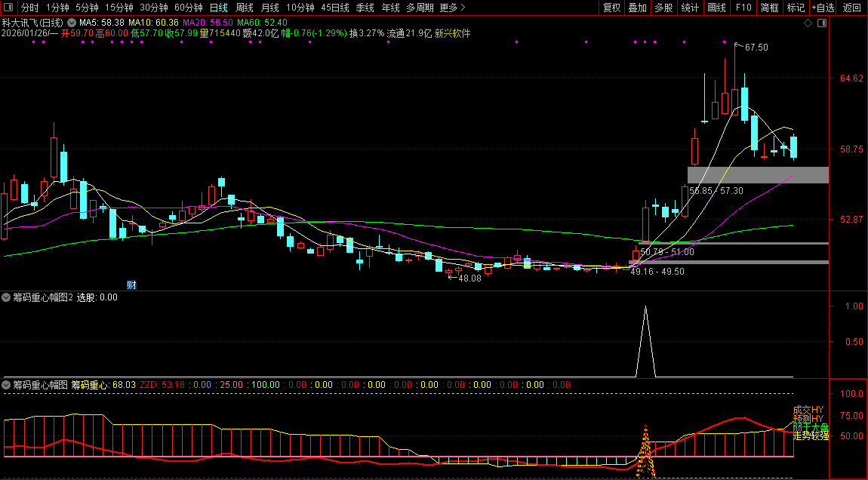Open the 画线 drawing tools
This screenshot has width=868, height=480.
pyautogui.click(x=716, y=8)
